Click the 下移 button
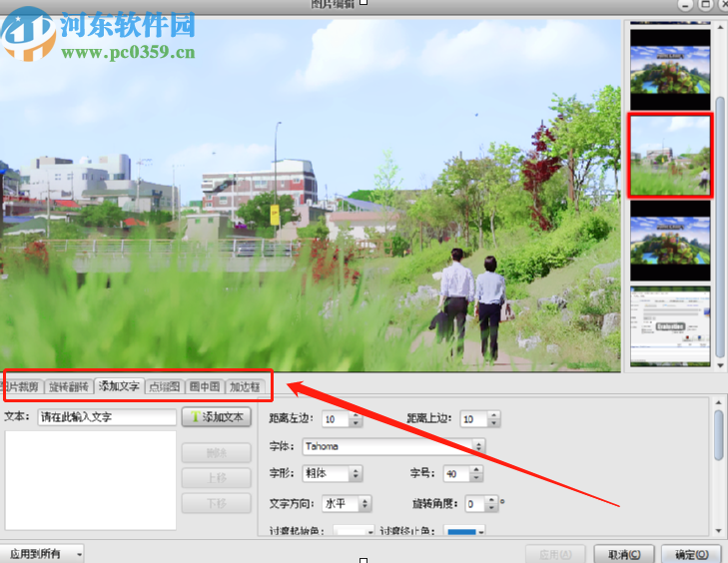 (x=217, y=503)
